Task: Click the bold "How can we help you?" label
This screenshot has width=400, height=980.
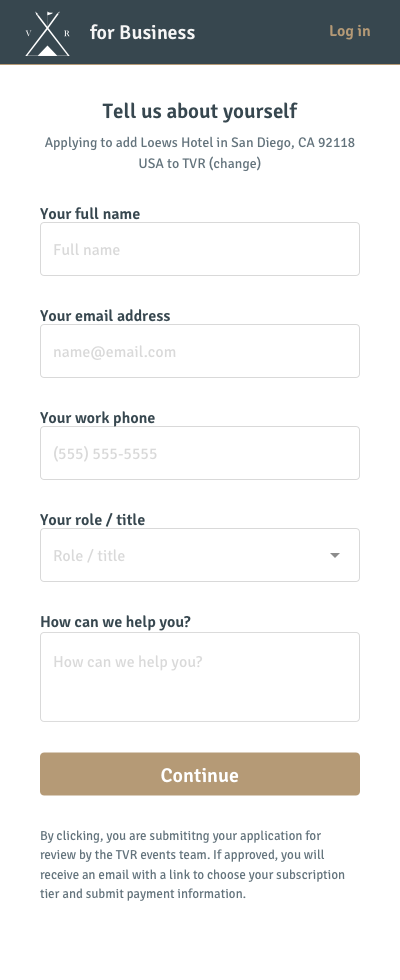Action: coord(116,622)
